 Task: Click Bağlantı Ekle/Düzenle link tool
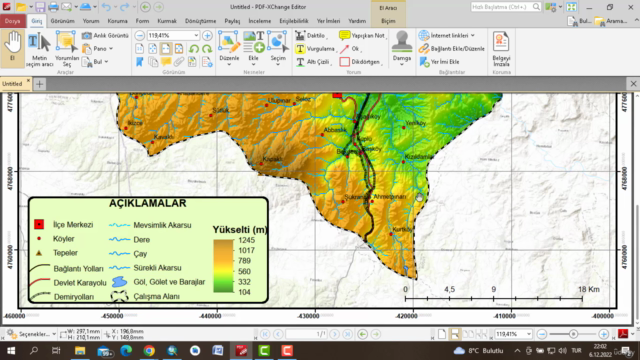pyautogui.click(x=452, y=49)
